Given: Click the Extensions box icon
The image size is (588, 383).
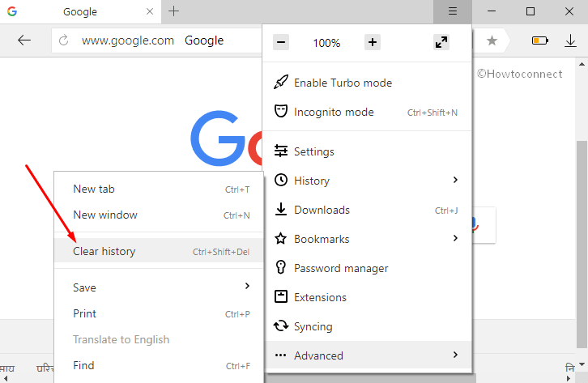Looking at the screenshot, I should 281,296.
